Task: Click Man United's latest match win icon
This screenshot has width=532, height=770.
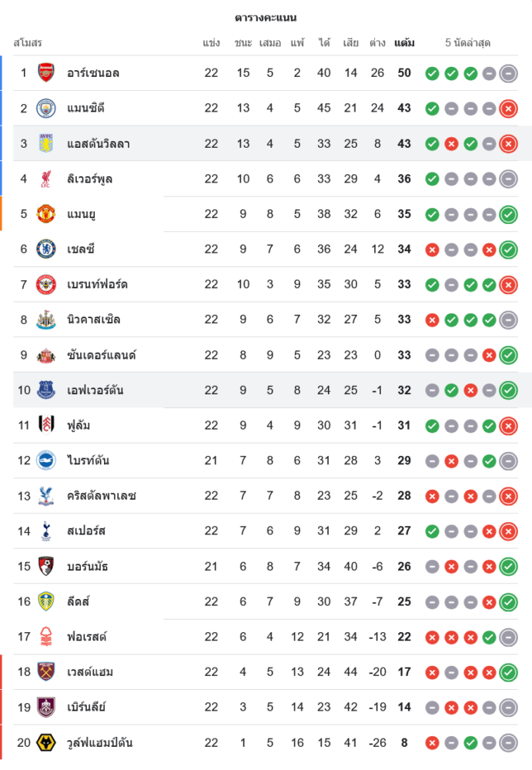Action: [x=508, y=214]
